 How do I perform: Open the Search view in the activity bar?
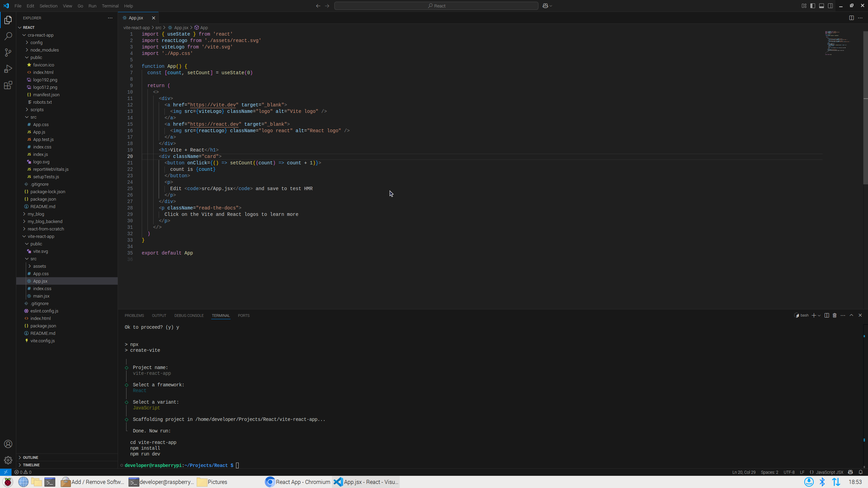coord(8,36)
